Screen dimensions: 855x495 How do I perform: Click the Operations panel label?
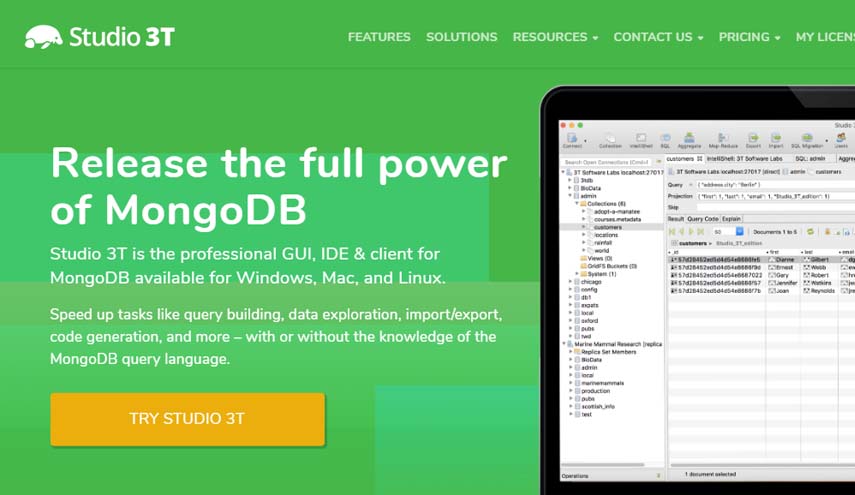(x=575, y=476)
